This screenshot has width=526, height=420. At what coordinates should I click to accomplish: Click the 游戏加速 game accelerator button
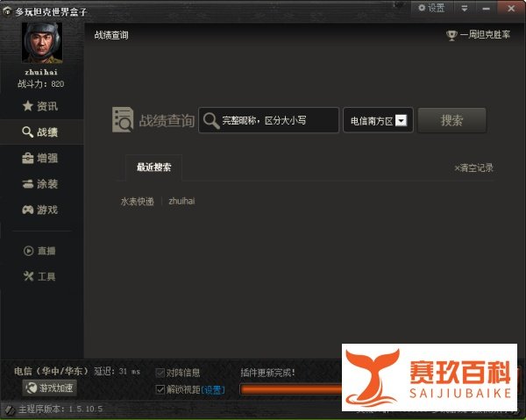point(50,388)
